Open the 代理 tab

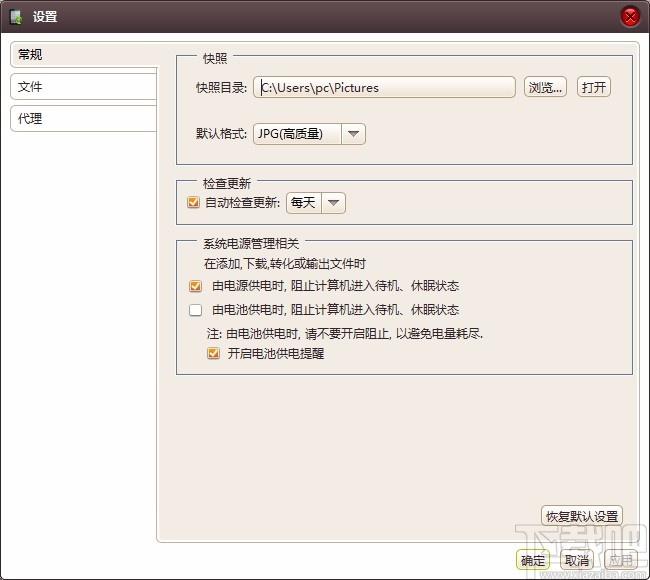[84, 119]
